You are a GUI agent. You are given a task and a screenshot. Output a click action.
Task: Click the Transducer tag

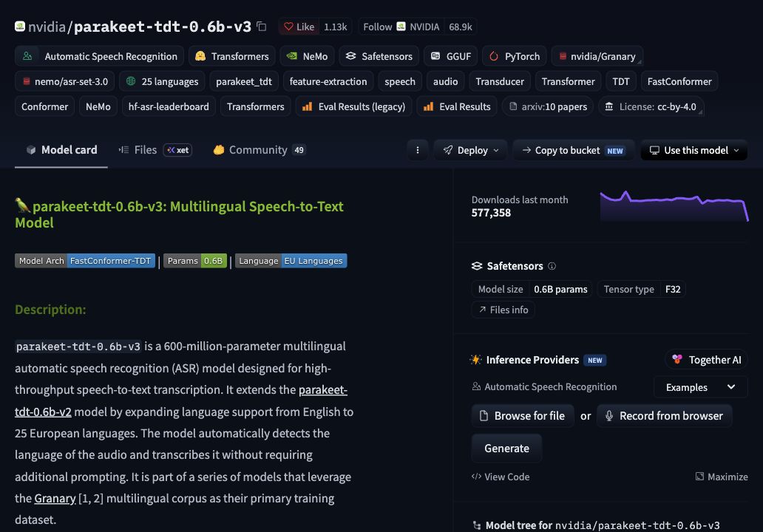pyautogui.click(x=500, y=82)
